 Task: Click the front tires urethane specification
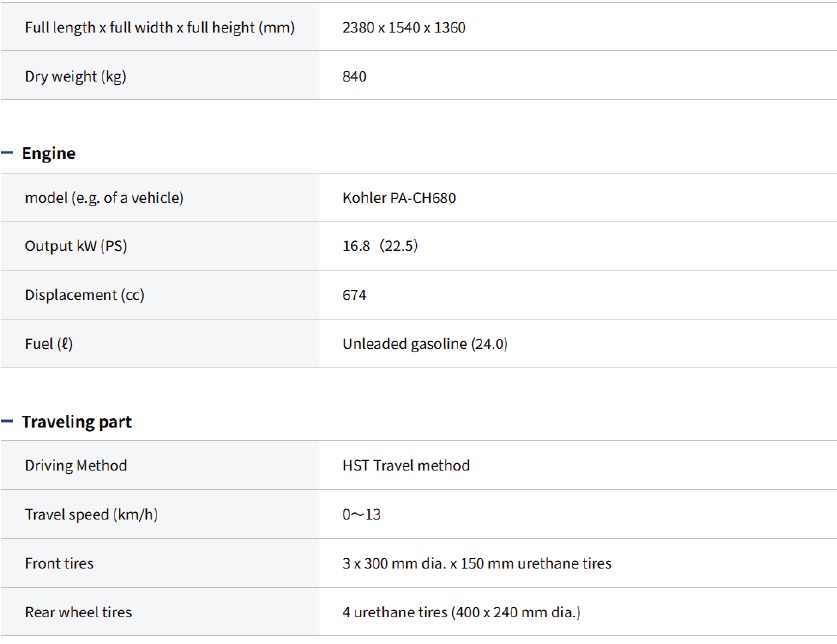(x=477, y=564)
